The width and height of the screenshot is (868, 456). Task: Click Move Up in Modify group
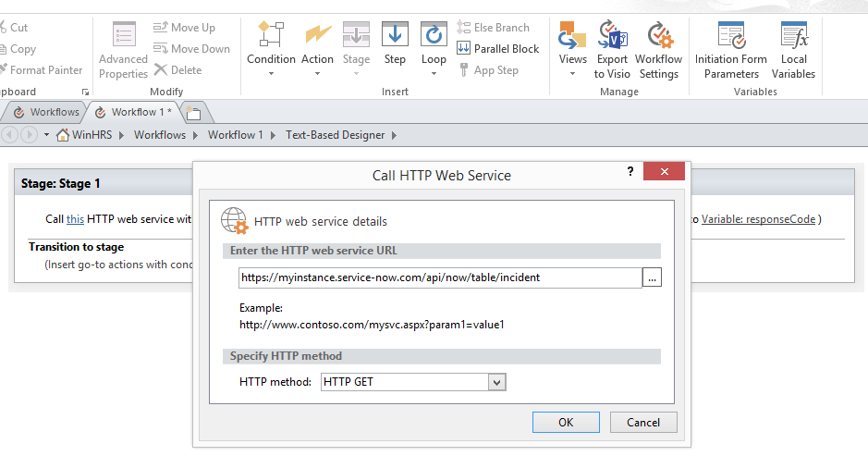click(184, 27)
